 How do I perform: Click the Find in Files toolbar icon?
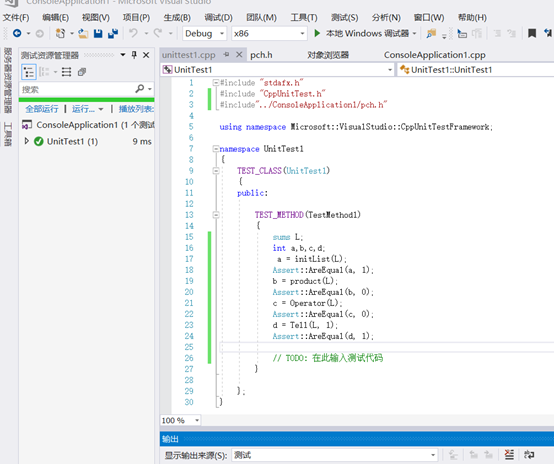pos(431,34)
